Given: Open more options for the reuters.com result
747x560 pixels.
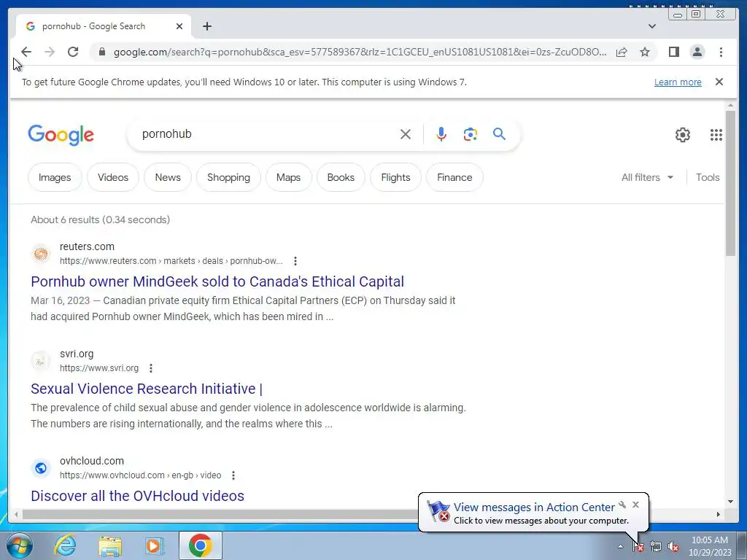Looking at the screenshot, I should (x=295, y=261).
